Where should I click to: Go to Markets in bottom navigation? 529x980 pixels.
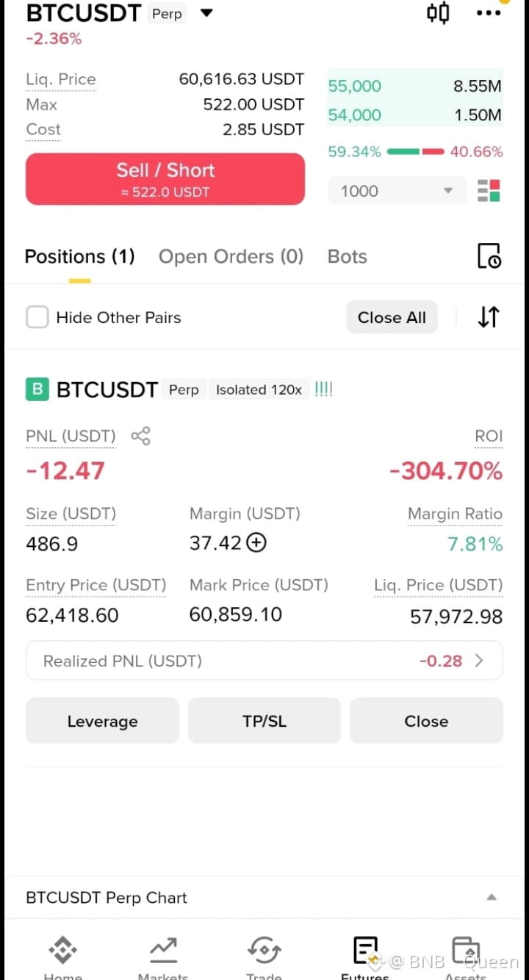(x=163, y=958)
